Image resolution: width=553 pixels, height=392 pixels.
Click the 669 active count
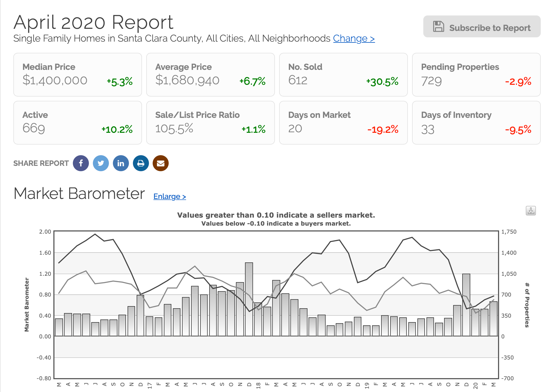click(x=34, y=128)
